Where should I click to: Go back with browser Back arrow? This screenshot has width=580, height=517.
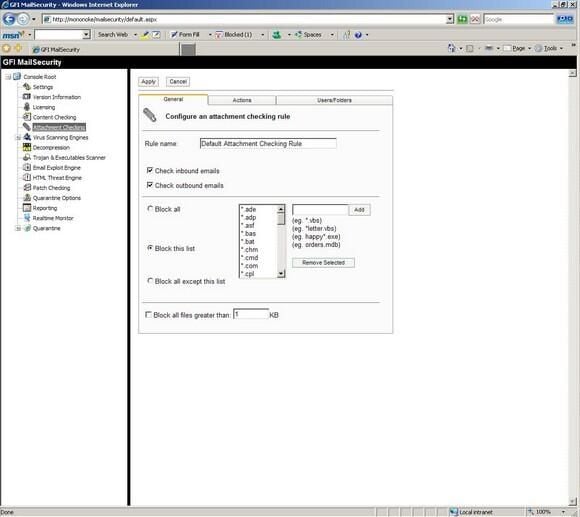tap(9, 19)
